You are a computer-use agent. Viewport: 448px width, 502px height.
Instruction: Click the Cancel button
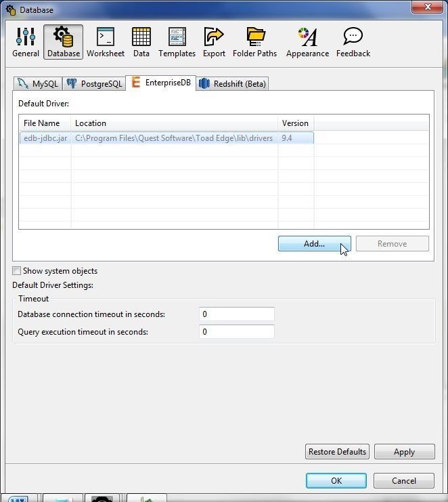pyautogui.click(x=404, y=480)
